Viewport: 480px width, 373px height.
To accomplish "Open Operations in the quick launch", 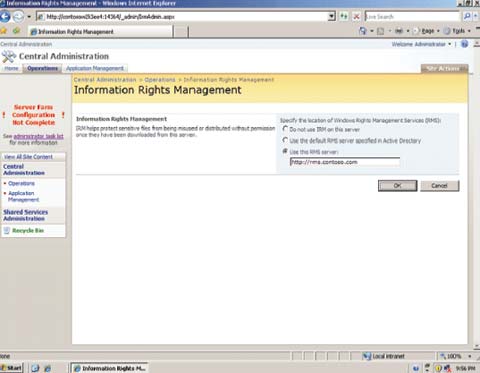I will [x=21, y=183].
